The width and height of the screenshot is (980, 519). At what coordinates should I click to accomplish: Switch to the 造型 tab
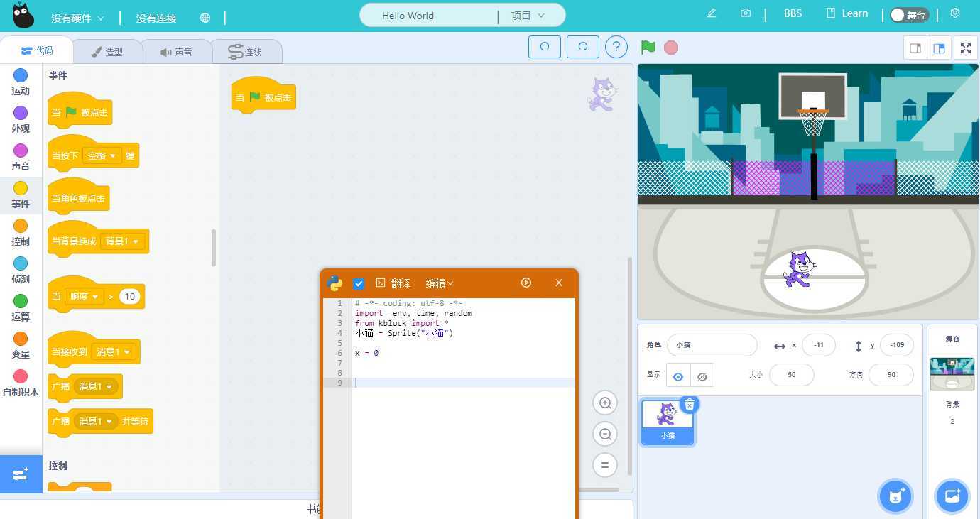(x=107, y=52)
